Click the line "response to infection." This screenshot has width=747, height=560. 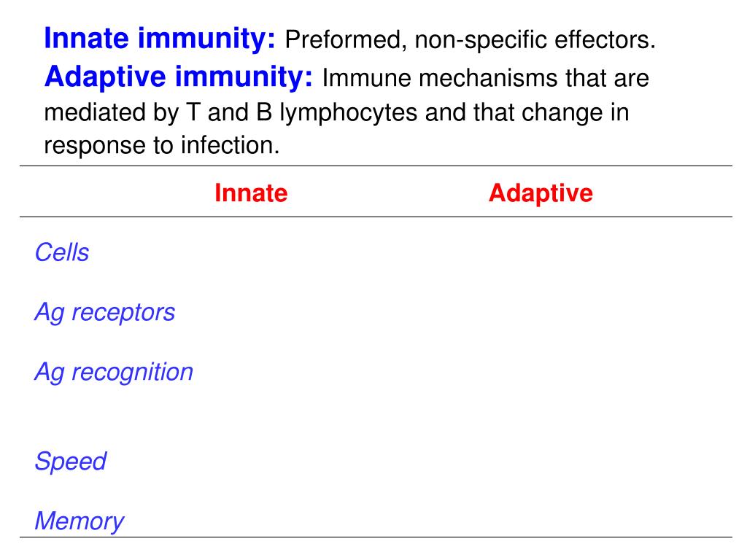(x=162, y=146)
